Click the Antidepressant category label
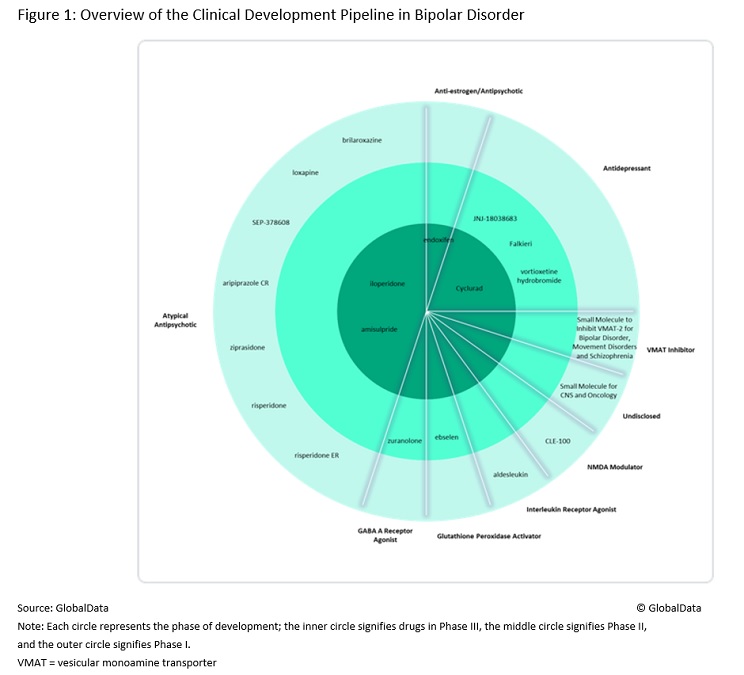This screenshot has width=744, height=675. pos(629,169)
